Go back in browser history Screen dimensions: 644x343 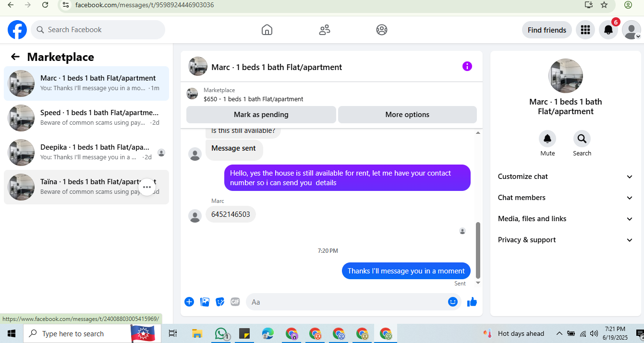tap(10, 5)
